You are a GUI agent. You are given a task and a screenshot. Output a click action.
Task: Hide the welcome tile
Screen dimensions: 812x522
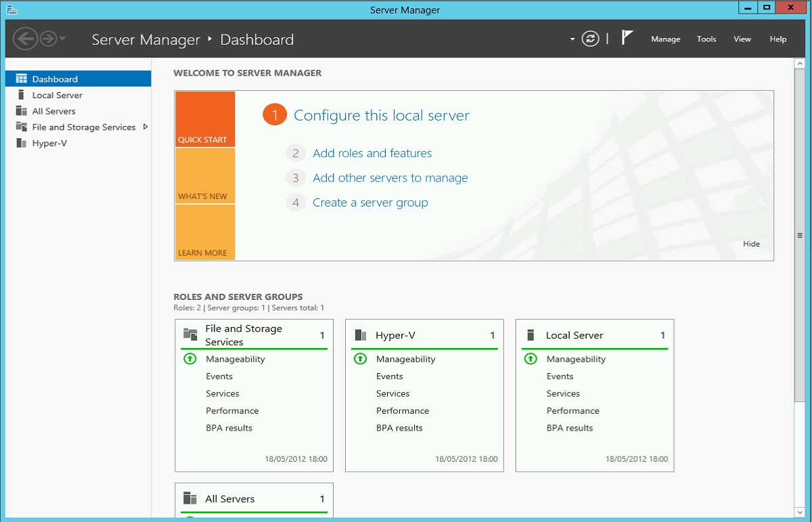pyautogui.click(x=751, y=244)
